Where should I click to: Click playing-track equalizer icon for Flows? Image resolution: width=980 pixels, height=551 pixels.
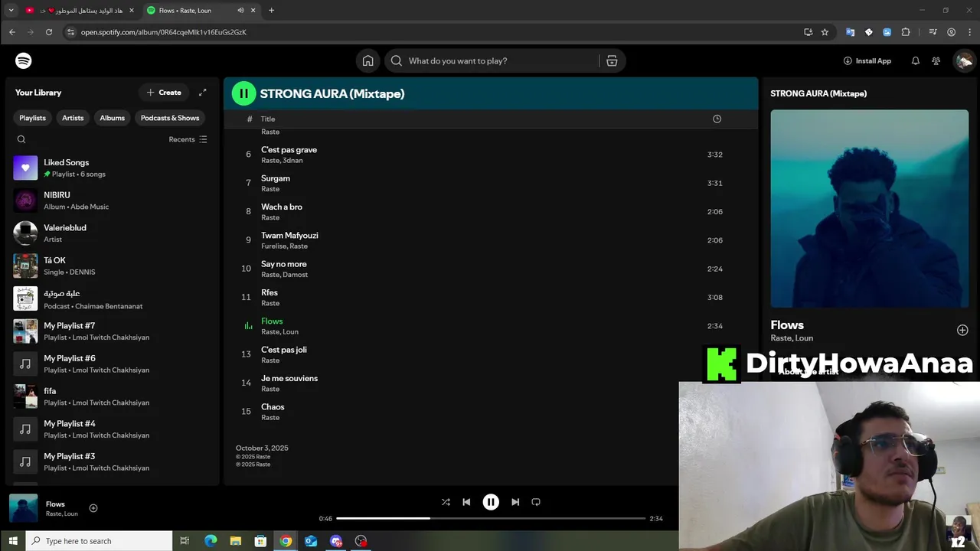(248, 326)
